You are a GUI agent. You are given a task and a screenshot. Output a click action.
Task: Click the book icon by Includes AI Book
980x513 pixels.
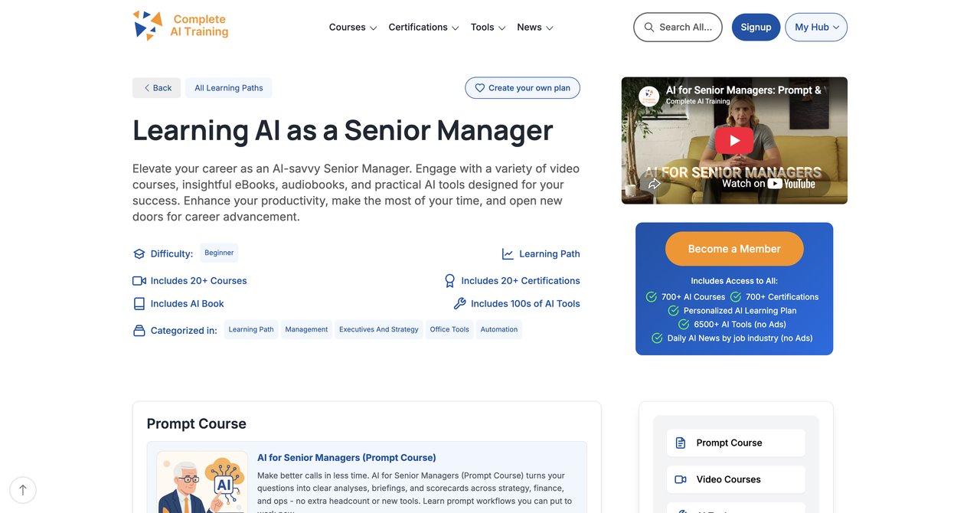click(139, 304)
